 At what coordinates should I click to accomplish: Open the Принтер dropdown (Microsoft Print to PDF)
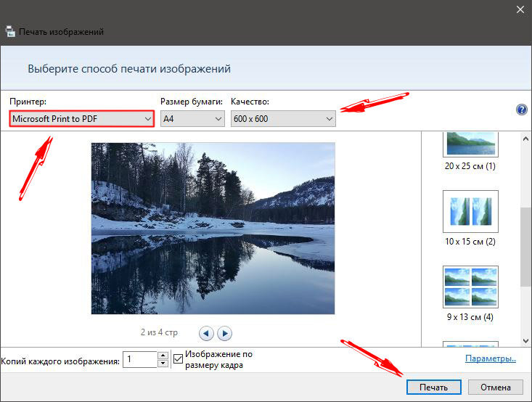(82, 119)
